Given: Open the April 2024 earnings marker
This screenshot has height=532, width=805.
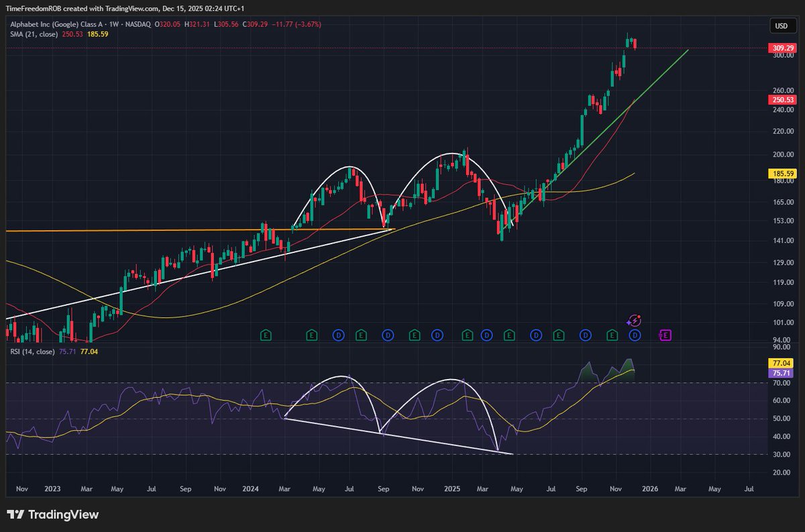Looking at the screenshot, I should tap(311, 334).
